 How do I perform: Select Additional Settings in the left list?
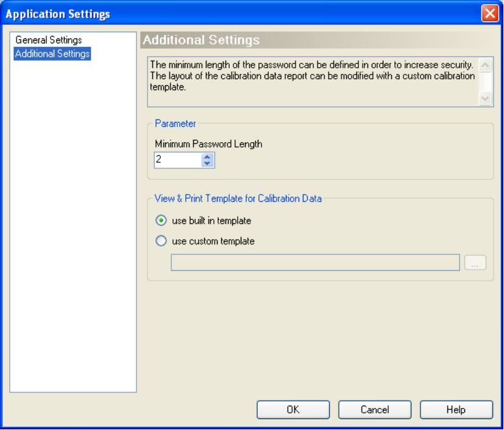point(52,54)
